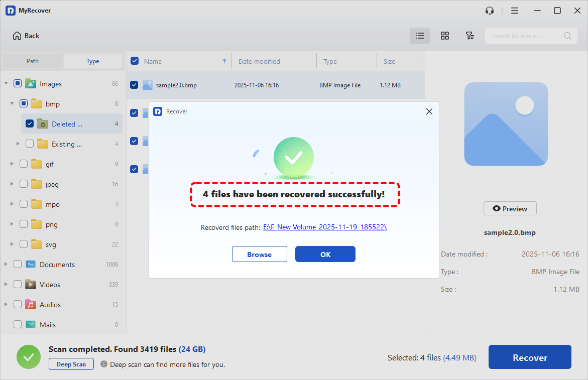
Task: Open the recovered files path link
Action: click(x=324, y=227)
